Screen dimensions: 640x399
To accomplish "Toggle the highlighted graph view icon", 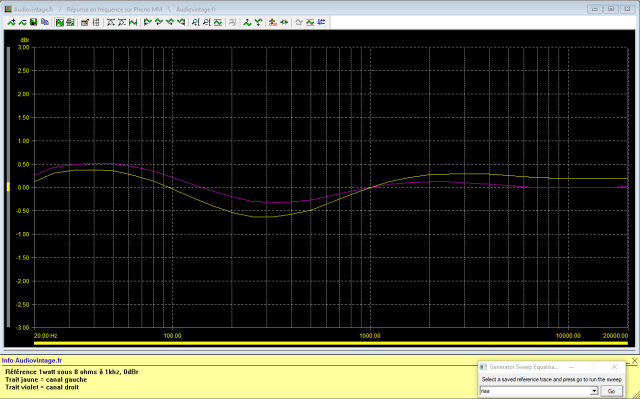I will [60, 22].
